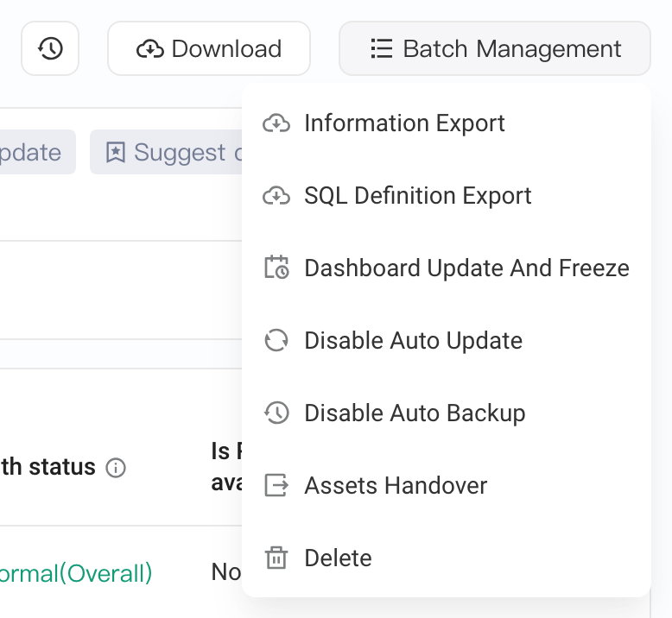Open the history clock icon button
This screenshot has width=672, height=618.
pos(50,48)
